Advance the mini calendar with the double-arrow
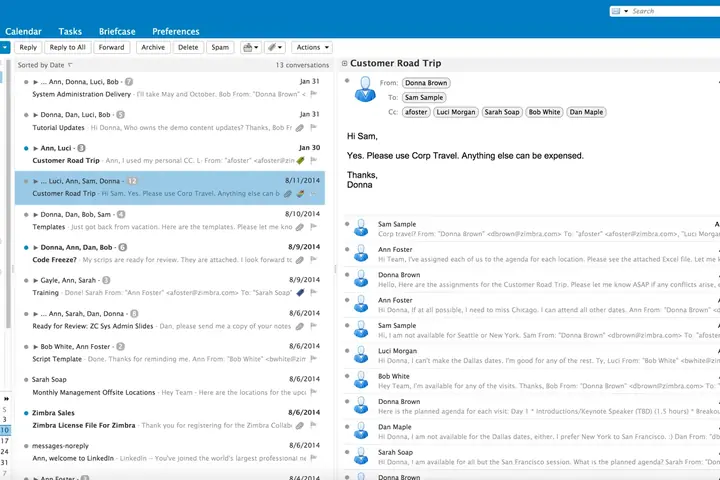Image resolution: width=720 pixels, height=480 pixels. click(6, 399)
